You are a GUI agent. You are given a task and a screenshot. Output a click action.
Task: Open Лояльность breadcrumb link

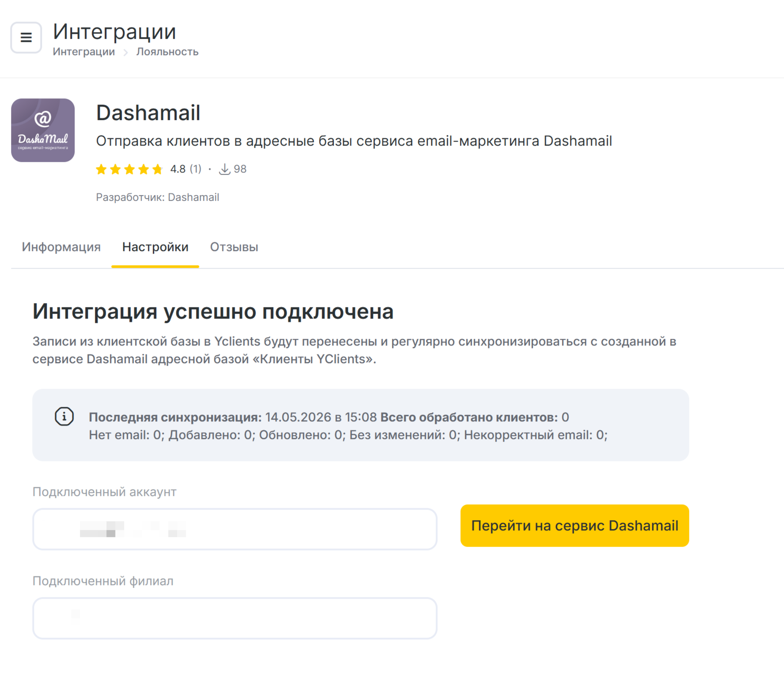pyautogui.click(x=167, y=52)
